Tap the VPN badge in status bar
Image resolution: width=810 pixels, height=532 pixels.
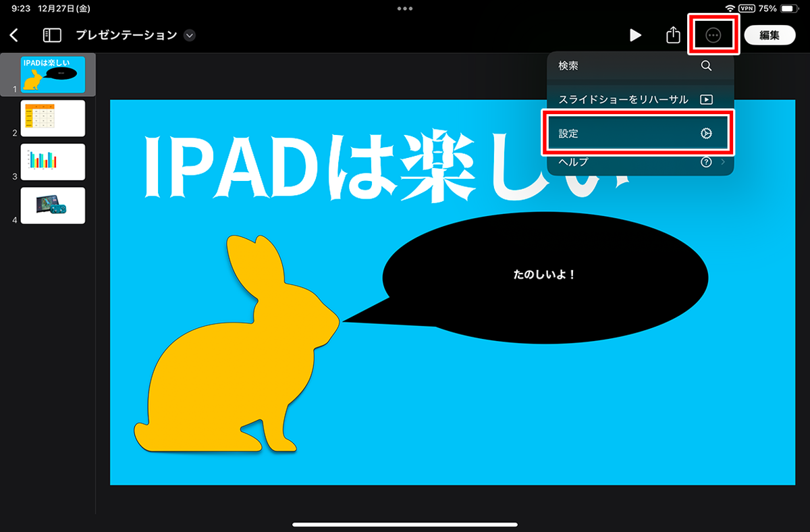coord(747,8)
